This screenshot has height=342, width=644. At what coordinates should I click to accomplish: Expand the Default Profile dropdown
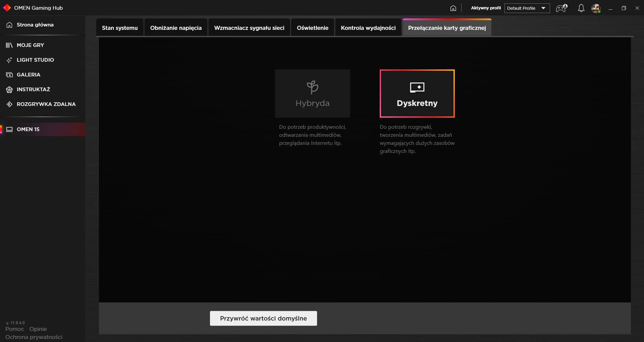coord(527,8)
